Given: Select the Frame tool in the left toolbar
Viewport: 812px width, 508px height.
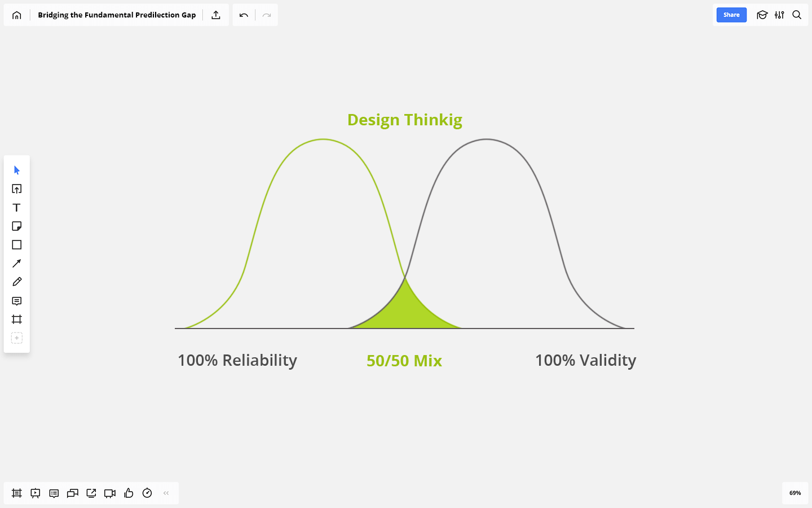Looking at the screenshot, I should point(17,319).
